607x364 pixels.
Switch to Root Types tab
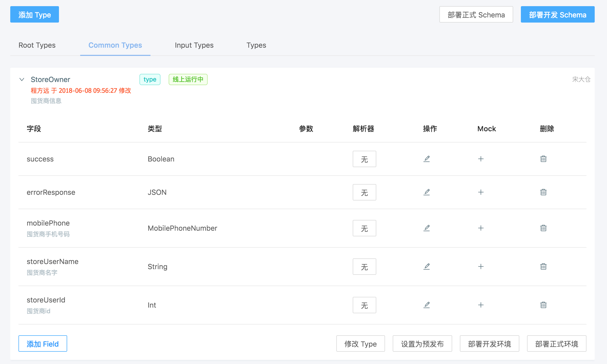point(37,45)
